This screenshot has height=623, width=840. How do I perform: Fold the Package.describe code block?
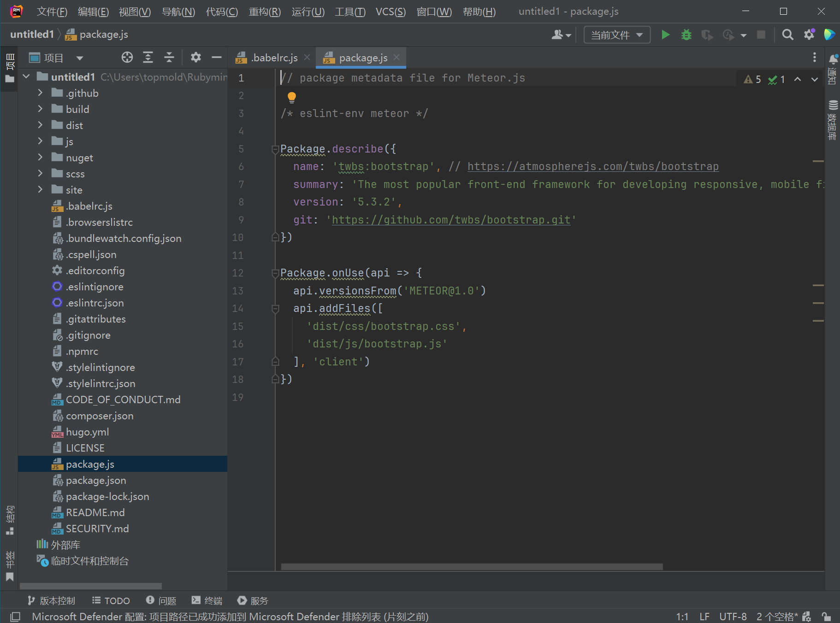pos(275,149)
